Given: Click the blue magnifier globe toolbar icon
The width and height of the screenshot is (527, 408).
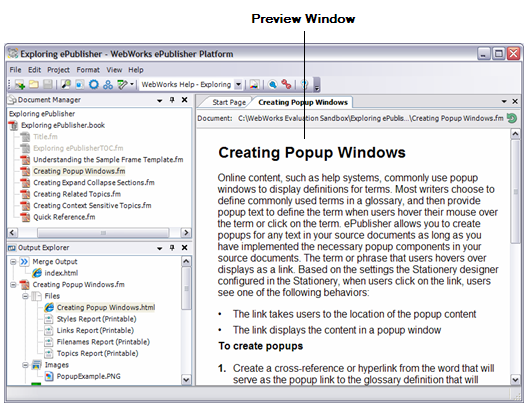Looking at the screenshot, I should (273, 85).
